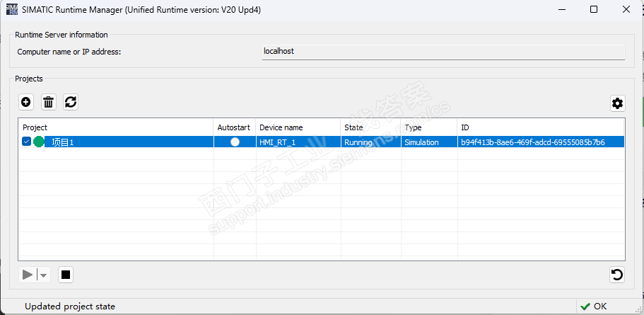
Task: Stop the running project
Action: point(66,275)
